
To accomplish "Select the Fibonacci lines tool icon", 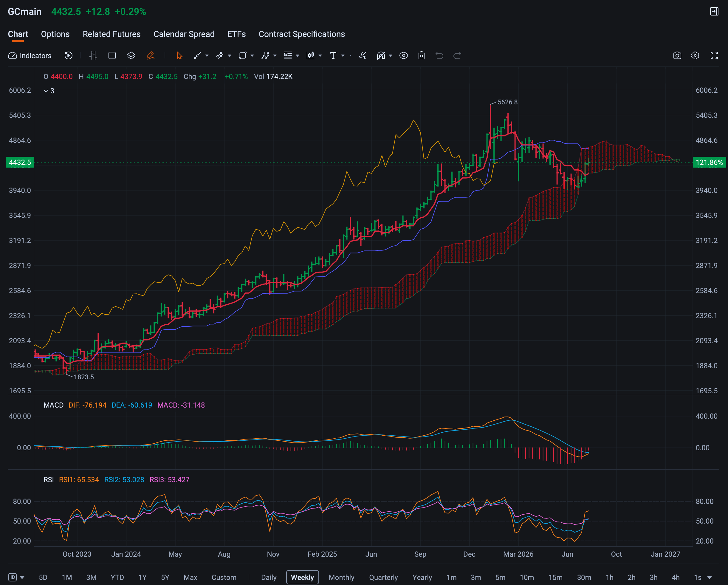I will coord(288,56).
